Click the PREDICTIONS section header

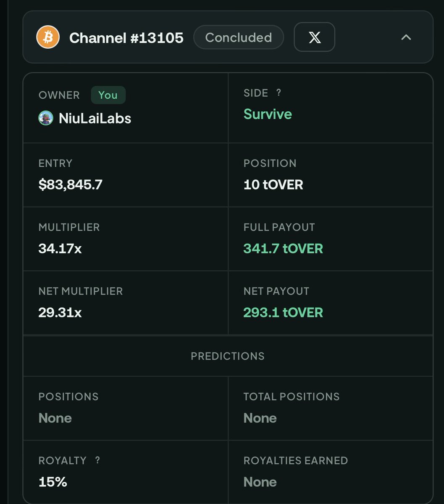(228, 356)
